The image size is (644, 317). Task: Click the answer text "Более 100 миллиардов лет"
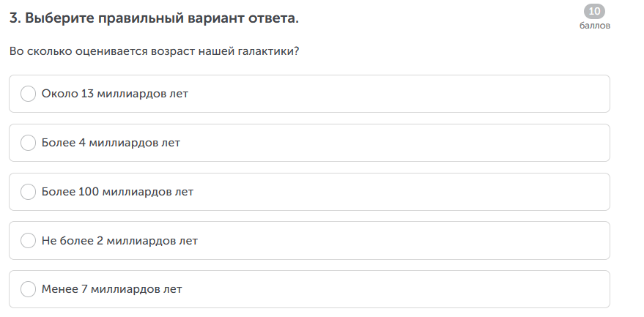117,192
